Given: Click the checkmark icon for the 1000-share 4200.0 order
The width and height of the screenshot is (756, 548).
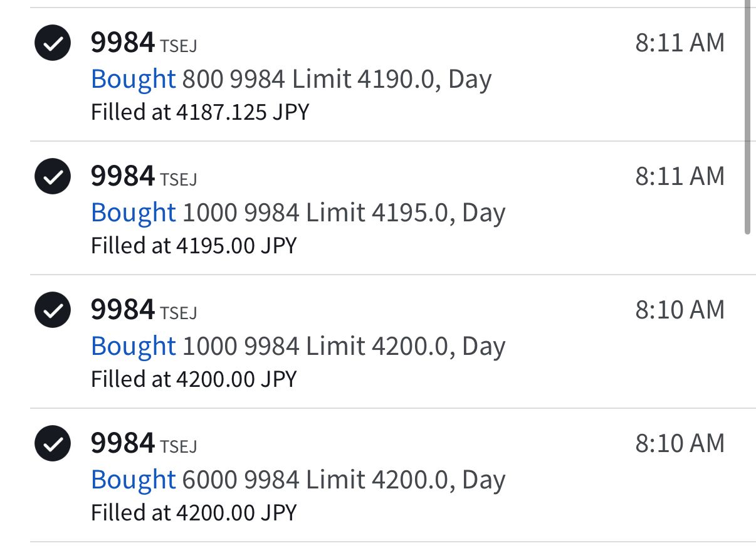Looking at the screenshot, I should (x=53, y=310).
